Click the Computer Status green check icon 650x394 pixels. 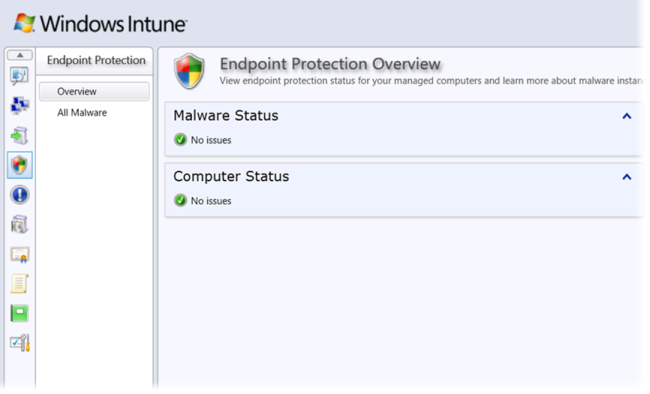pyautogui.click(x=180, y=201)
